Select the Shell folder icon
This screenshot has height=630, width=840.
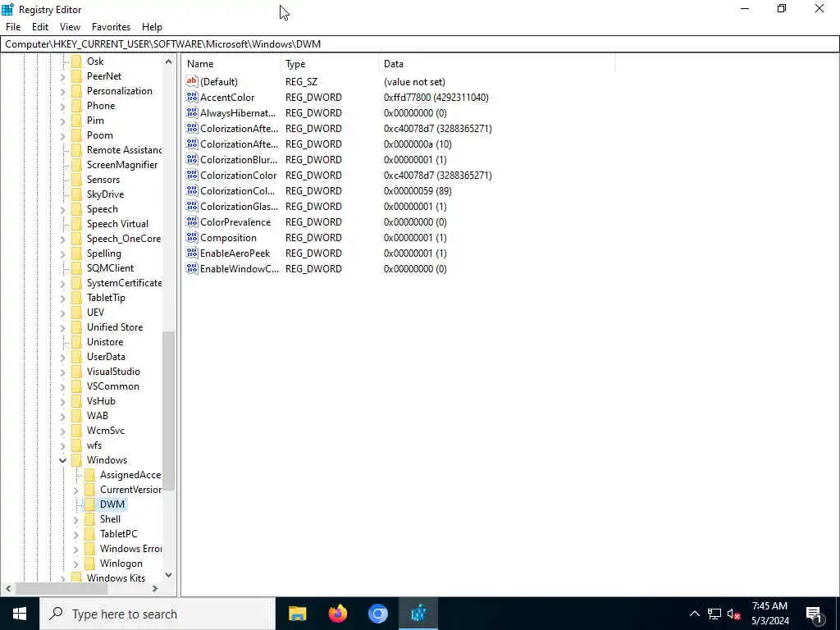(x=90, y=519)
